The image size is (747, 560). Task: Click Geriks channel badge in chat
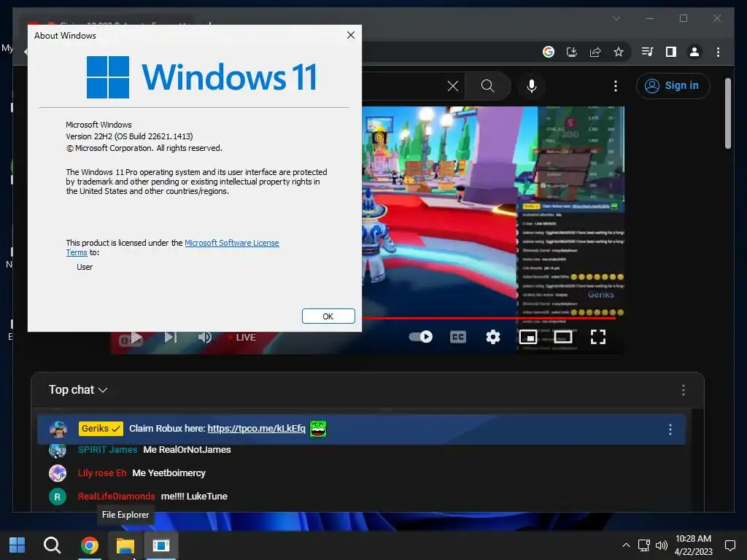pos(101,429)
